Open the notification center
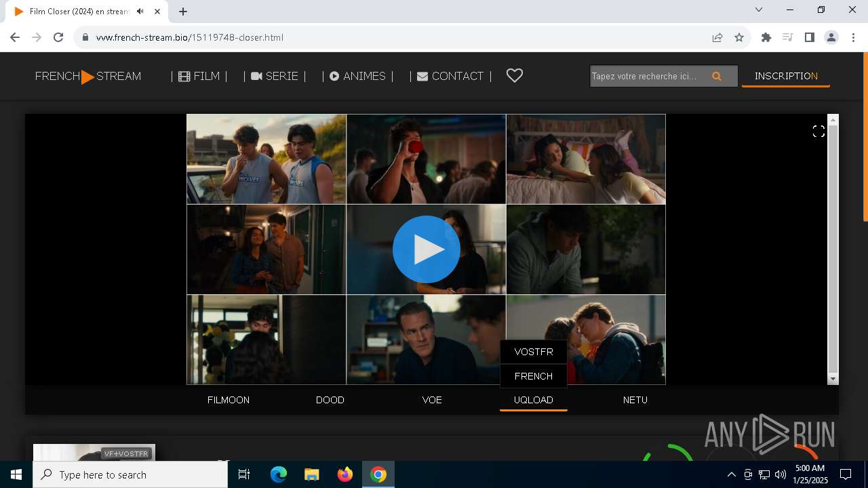Image resolution: width=868 pixels, height=488 pixels. [846, 474]
